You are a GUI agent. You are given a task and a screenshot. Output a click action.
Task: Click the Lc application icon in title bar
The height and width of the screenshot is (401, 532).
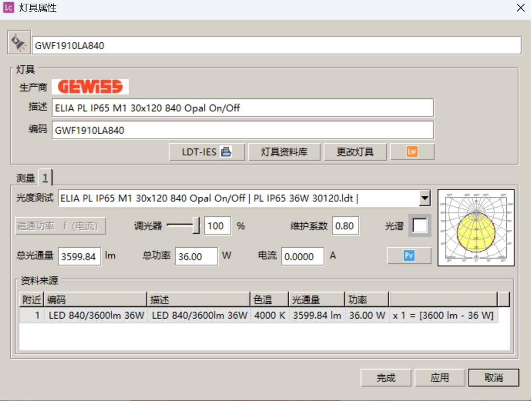pos(8,8)
